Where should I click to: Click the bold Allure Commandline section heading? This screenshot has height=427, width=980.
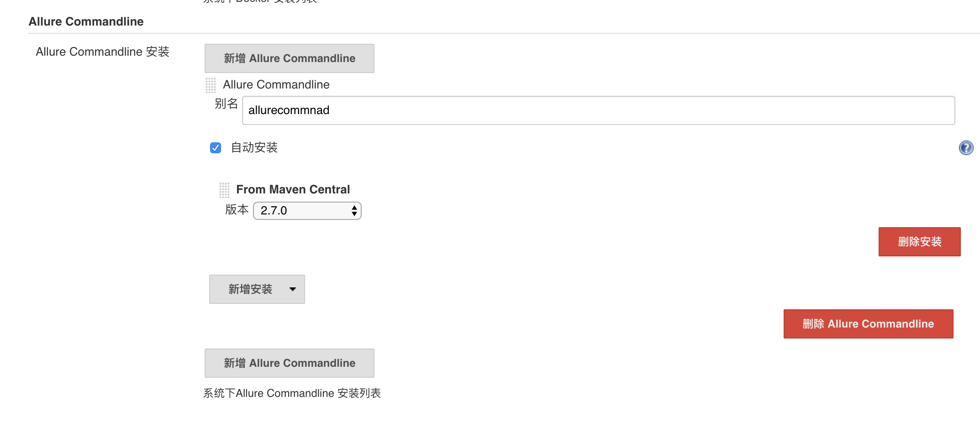click(x=86, y=21)
